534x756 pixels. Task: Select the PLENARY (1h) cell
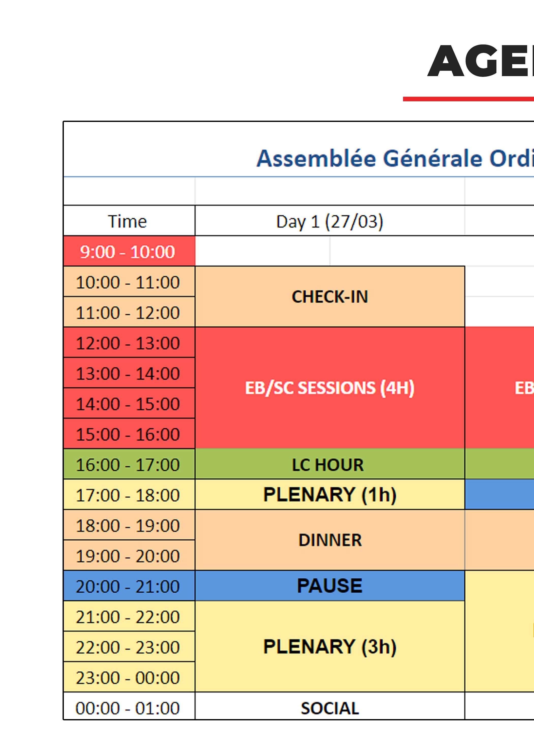click(x=329, y=495)
